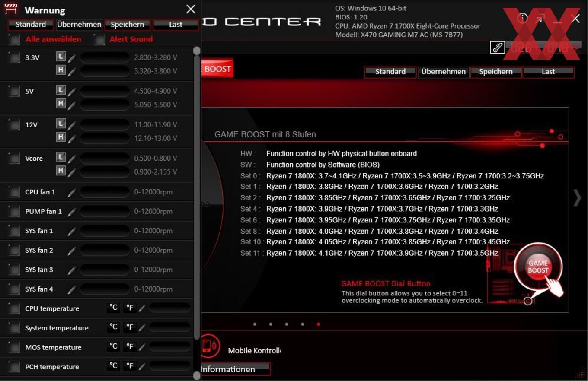The height and width of the screenshot is (381, 588).
Task: Click the CPU fan 1 pencil icon
Action: [72, 192]
